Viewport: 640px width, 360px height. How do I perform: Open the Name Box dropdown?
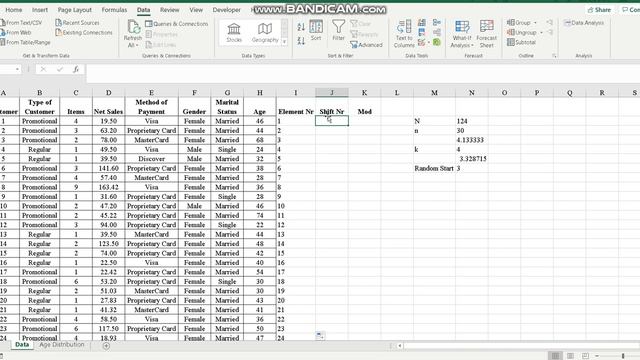[x=17, y=69]
